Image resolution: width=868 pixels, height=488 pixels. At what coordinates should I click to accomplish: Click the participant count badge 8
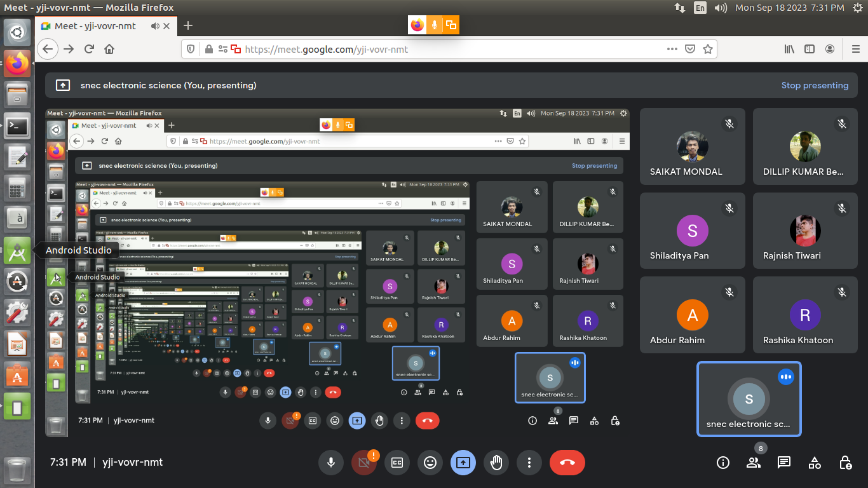(761, 449)
